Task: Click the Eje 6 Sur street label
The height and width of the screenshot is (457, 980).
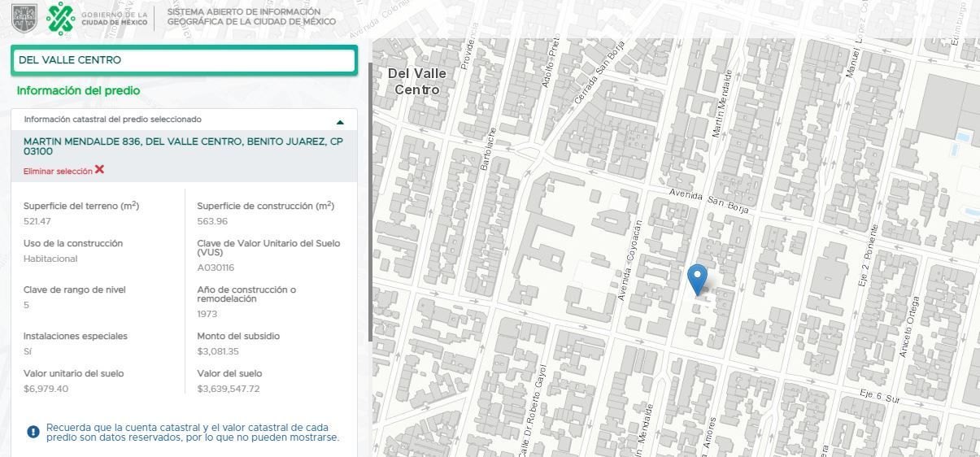Action: 882,396
